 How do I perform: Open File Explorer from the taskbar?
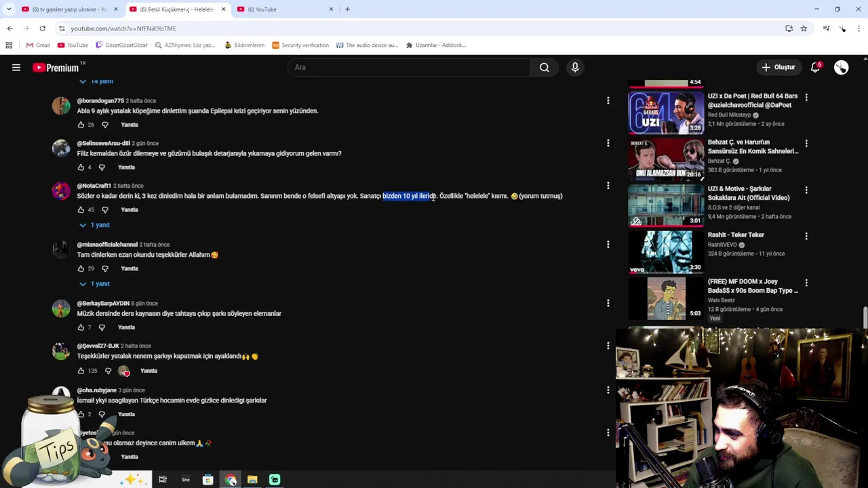click(252, 480)
